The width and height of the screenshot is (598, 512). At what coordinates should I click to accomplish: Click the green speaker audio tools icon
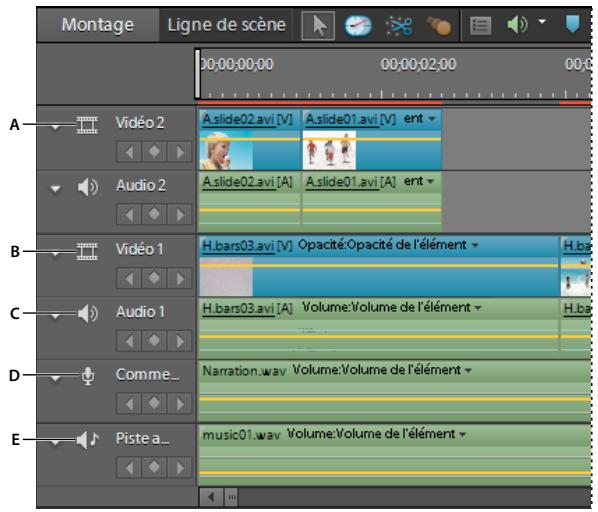pos(517,25)
